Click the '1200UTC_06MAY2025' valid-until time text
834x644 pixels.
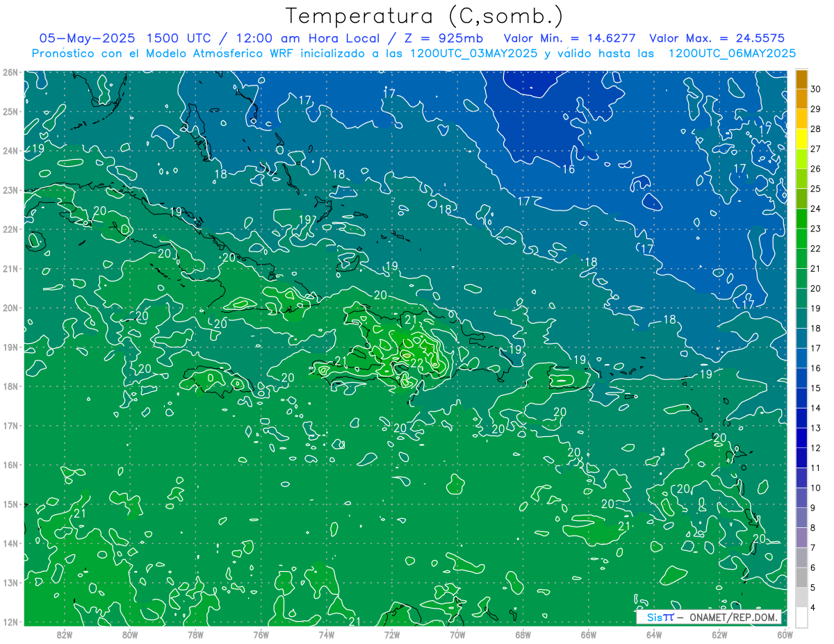click(732, 53)
